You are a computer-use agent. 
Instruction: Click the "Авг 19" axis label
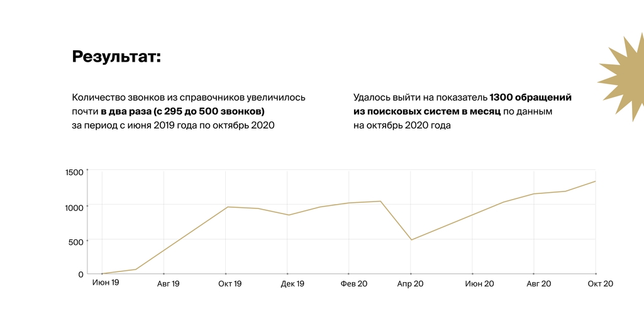[x=167, y=284]
